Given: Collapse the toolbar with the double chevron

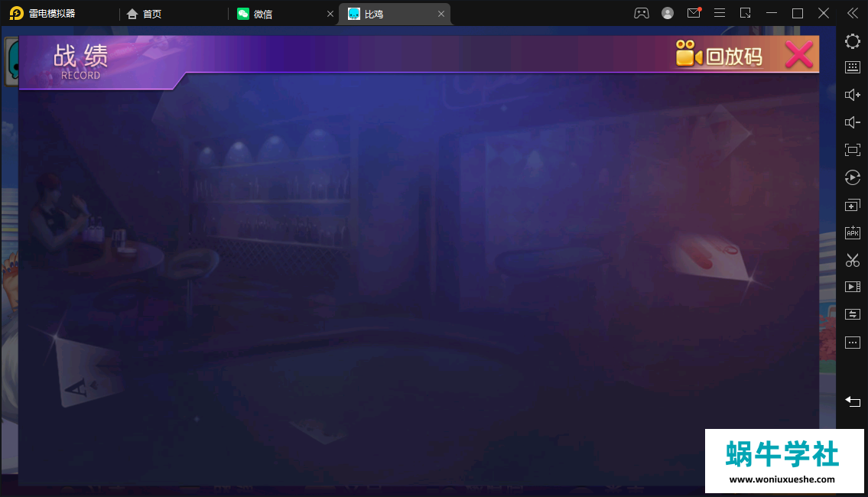Looking at the screenshot, I should coord(852,12).
